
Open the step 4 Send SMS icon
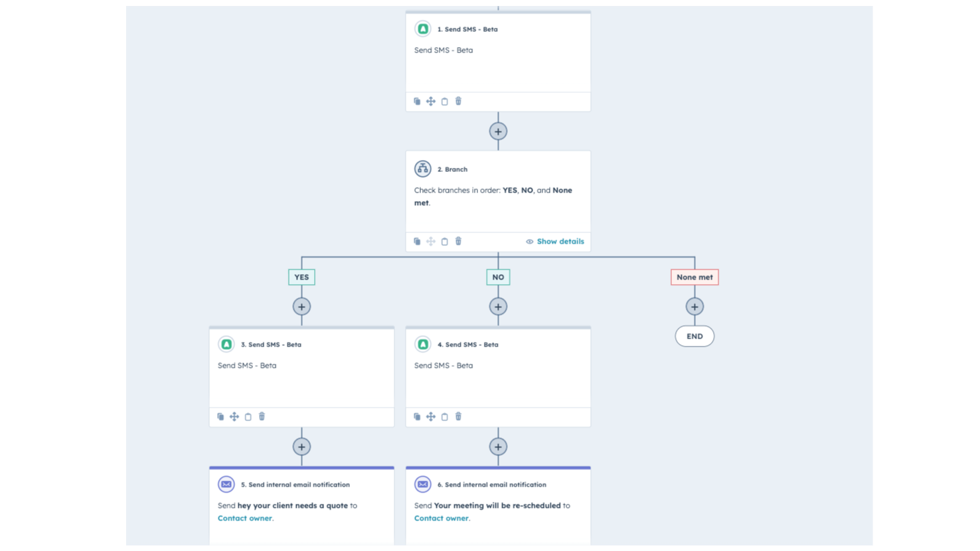point(423,345)
